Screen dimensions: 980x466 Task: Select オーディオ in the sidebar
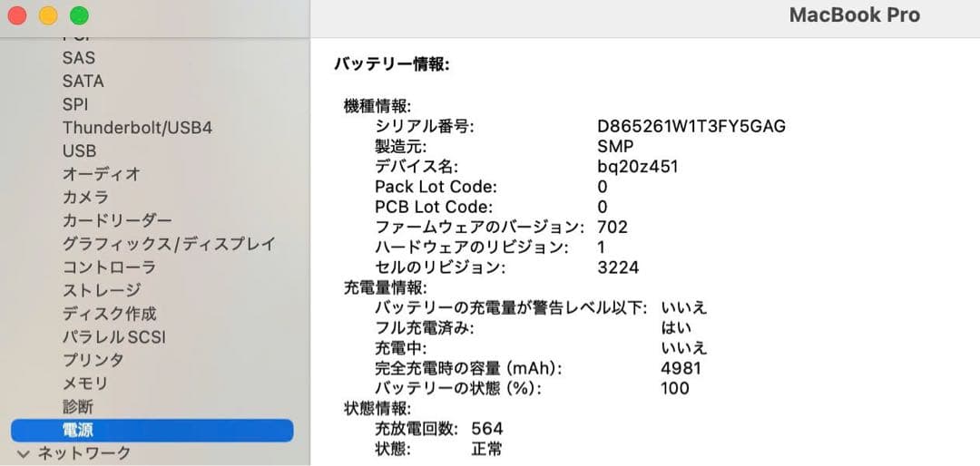pyautogui.click(x=102, y=174)
